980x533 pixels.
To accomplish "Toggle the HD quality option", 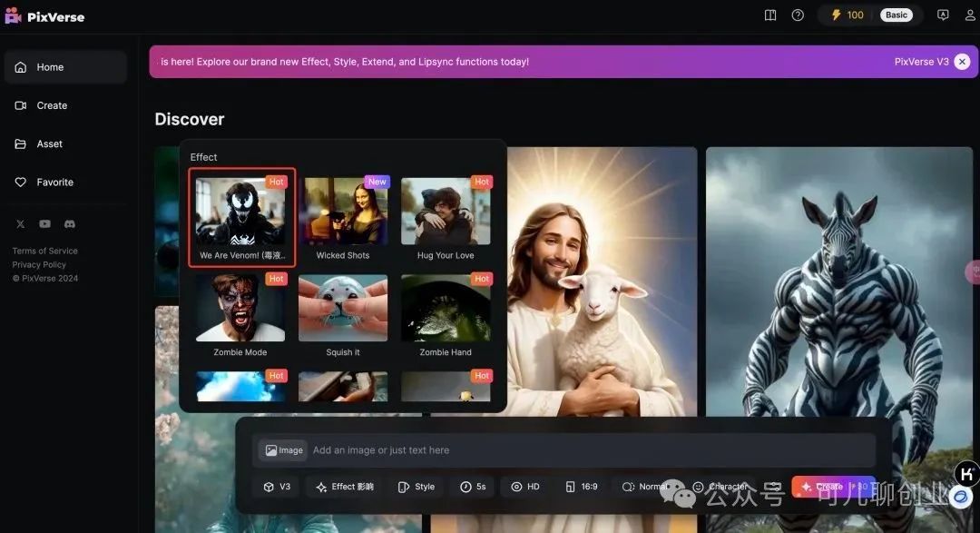I will click(525, 487).
